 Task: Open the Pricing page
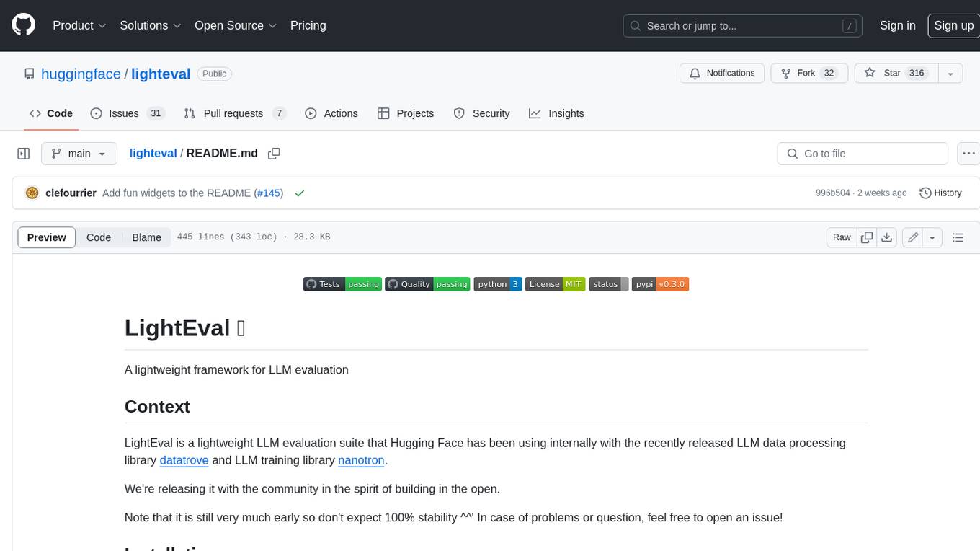(x=308, y=25)
